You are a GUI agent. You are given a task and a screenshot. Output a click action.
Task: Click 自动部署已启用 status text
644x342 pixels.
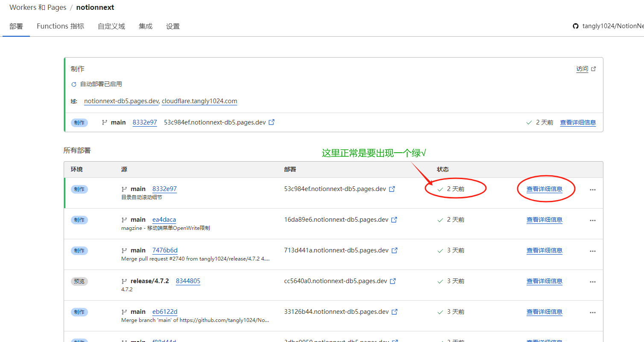click(x=101, y=84)
